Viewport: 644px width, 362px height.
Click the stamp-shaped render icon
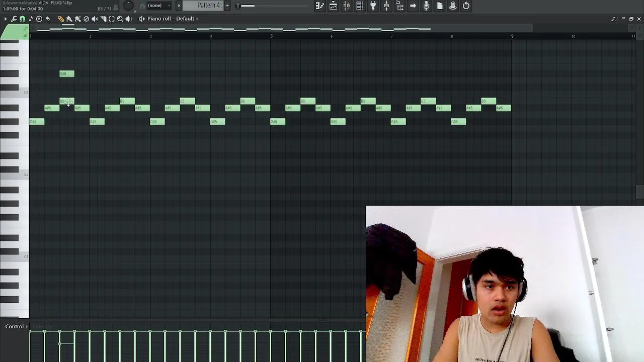point(453,6)
